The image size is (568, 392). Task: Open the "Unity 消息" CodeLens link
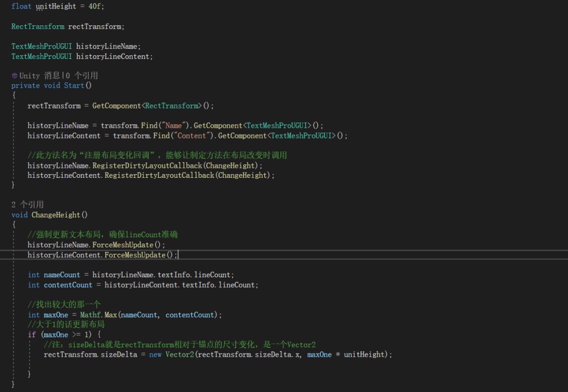(x=39, y=76)
